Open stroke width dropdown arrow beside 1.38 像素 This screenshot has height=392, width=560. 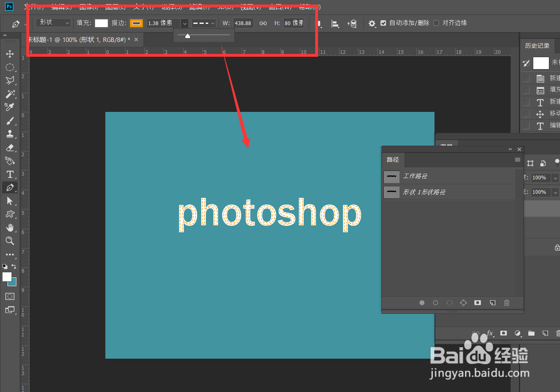(x=185, y=23)
